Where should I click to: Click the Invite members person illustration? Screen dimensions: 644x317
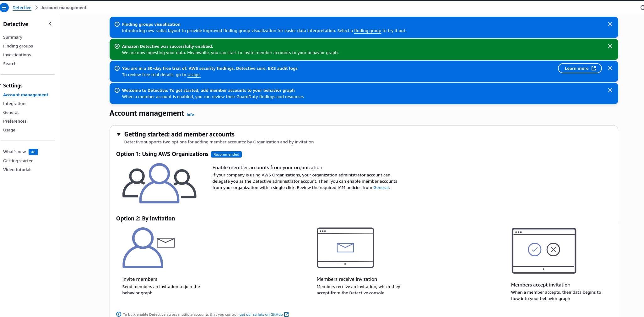(x=149, y=248)
